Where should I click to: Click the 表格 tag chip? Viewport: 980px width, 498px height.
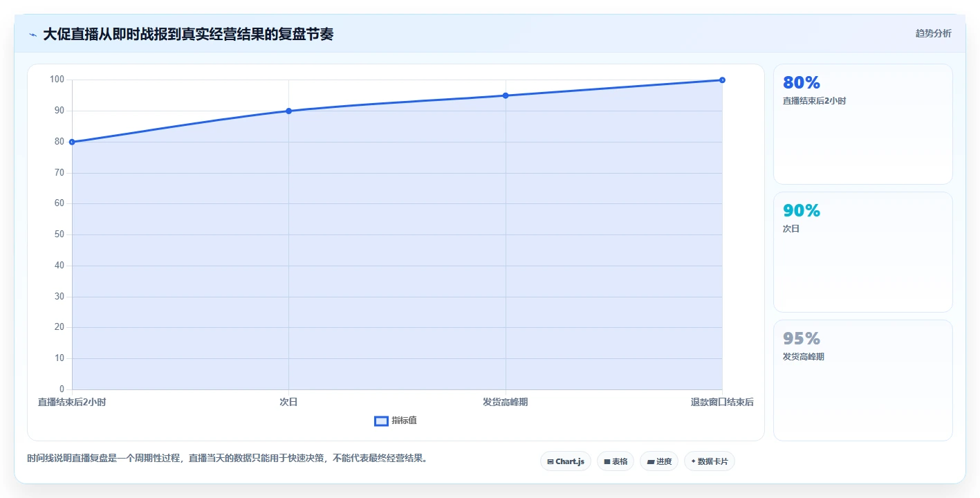(x=616, y=461)
